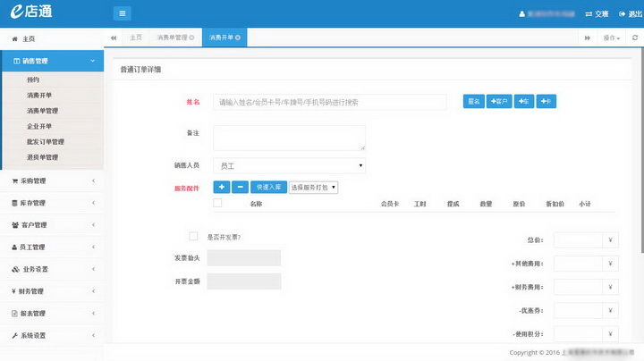Click the 匿名 anonymous button
This screenshot has height=361, width=644.
point(473,102)
